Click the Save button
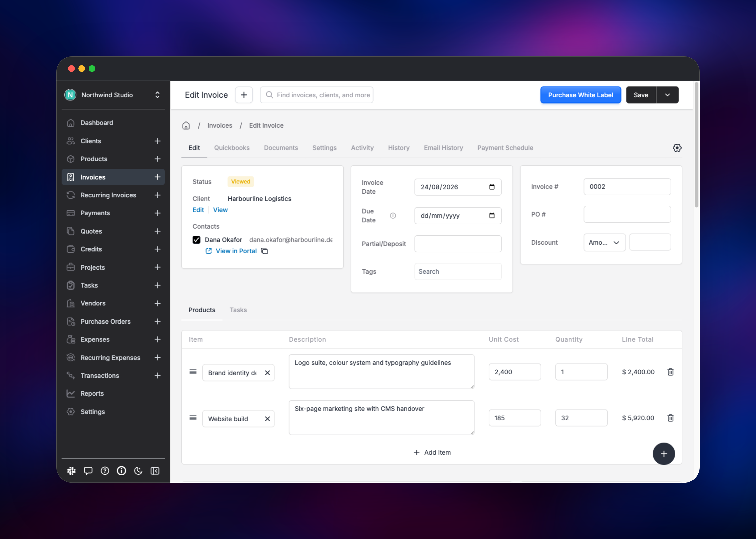This screenshot has width=756, height=539. (641, 95)
